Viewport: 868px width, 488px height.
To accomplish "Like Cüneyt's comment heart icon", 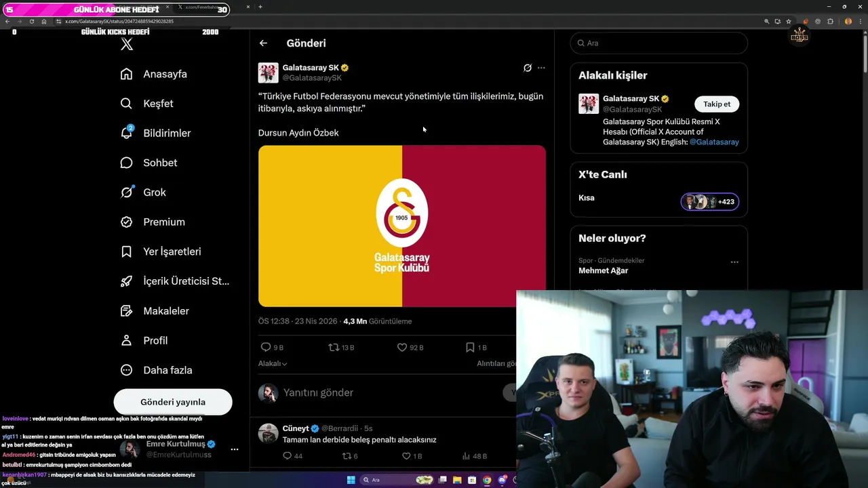I will [x=406, y=456].
